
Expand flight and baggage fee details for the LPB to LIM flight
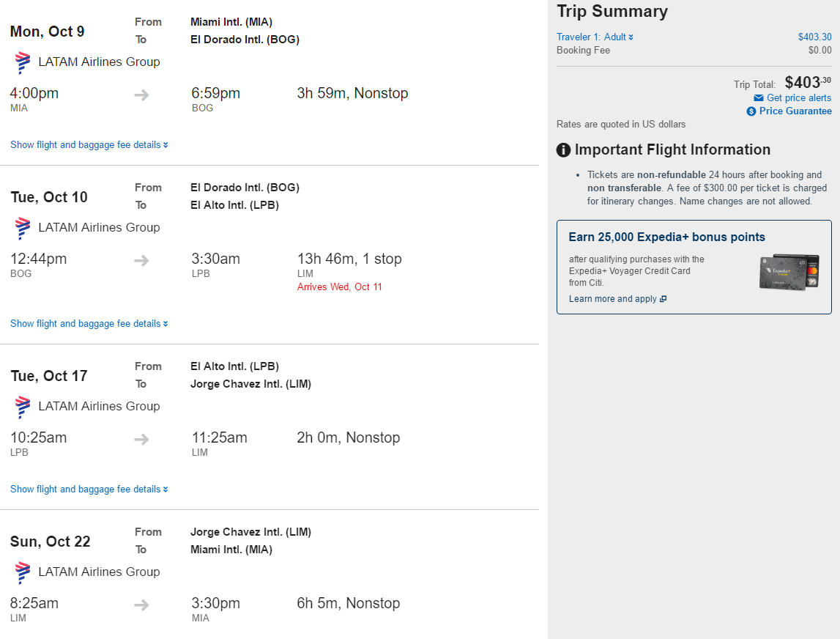[x=89, y=490]
